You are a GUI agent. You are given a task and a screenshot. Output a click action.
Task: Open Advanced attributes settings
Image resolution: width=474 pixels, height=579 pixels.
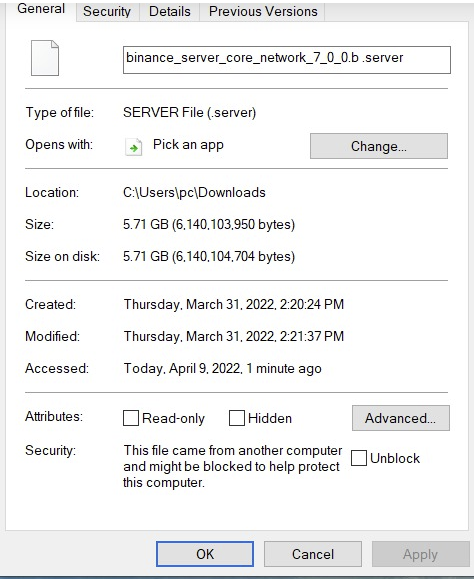coord(401,418)
